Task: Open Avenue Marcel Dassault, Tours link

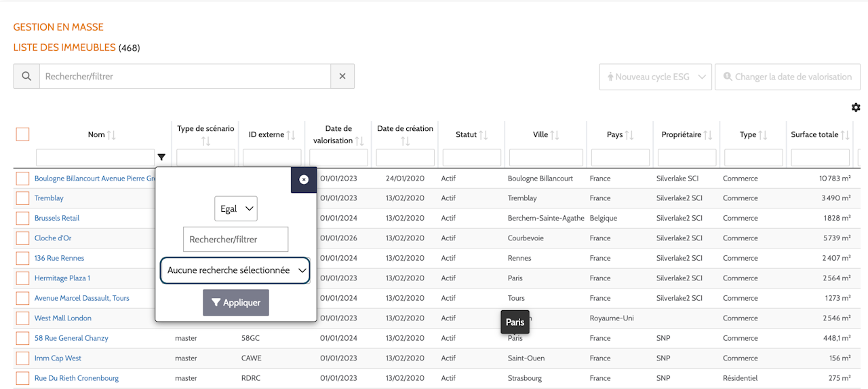Action: (82, 298)
